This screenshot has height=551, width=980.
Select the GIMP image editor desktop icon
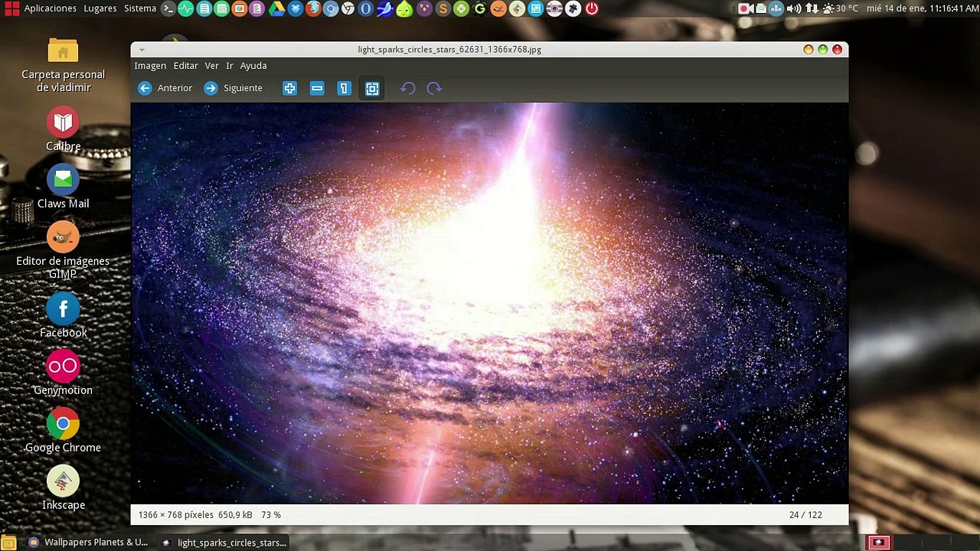(x=63, y=250)
